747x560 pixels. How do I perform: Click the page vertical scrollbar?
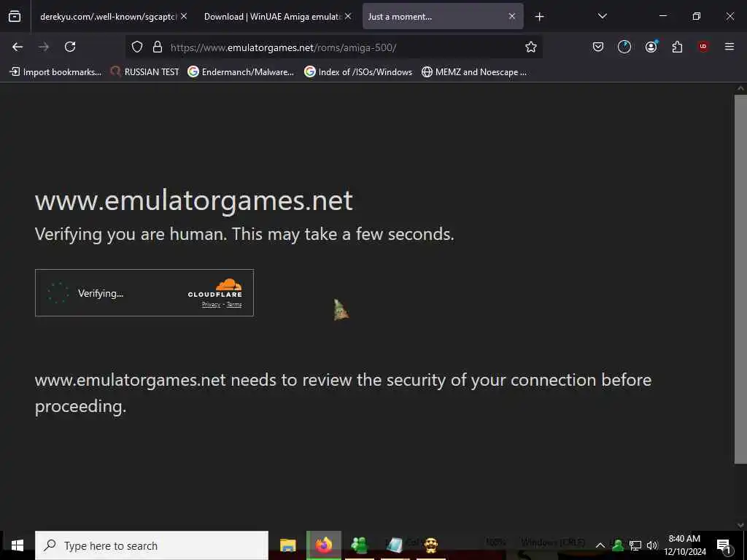click(740, 279)
